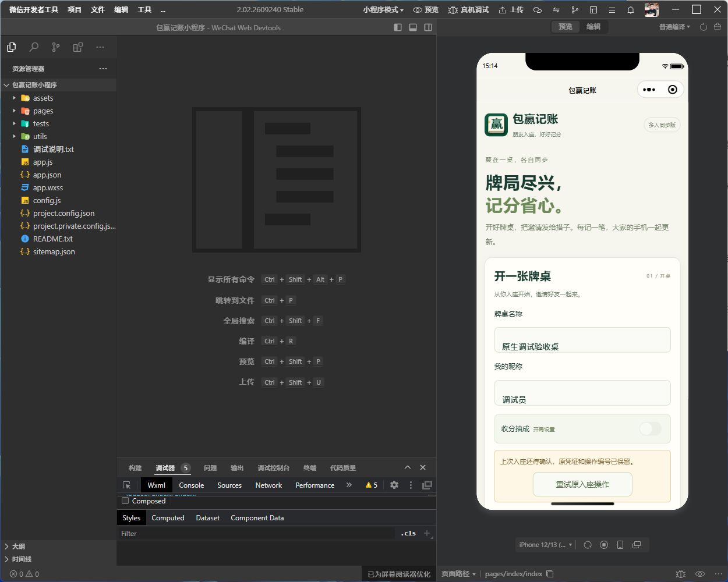
Task: Close the debugger panel
Action: (x=423, y=467)
